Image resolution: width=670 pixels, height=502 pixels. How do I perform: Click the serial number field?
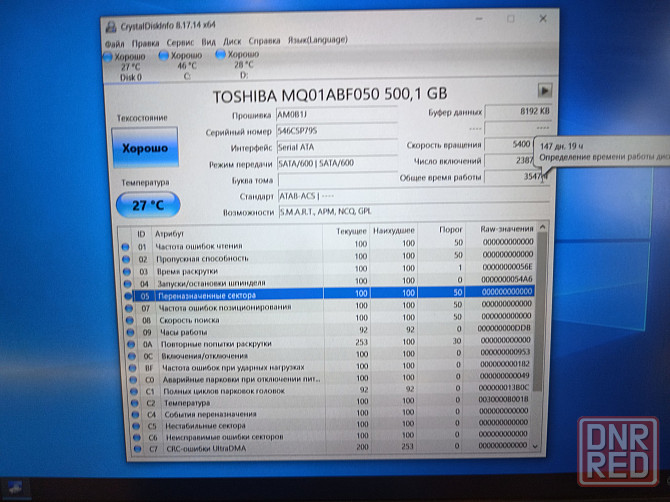coord(334,131)
